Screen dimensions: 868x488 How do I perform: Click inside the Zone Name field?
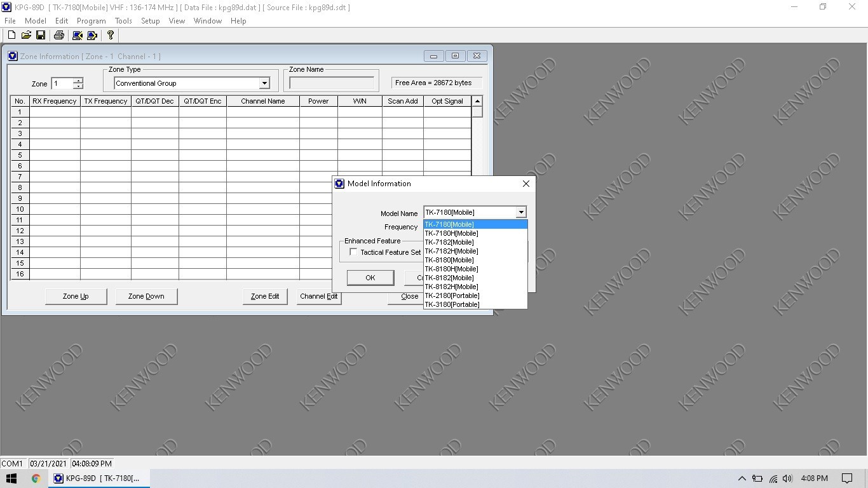[331, 81]
